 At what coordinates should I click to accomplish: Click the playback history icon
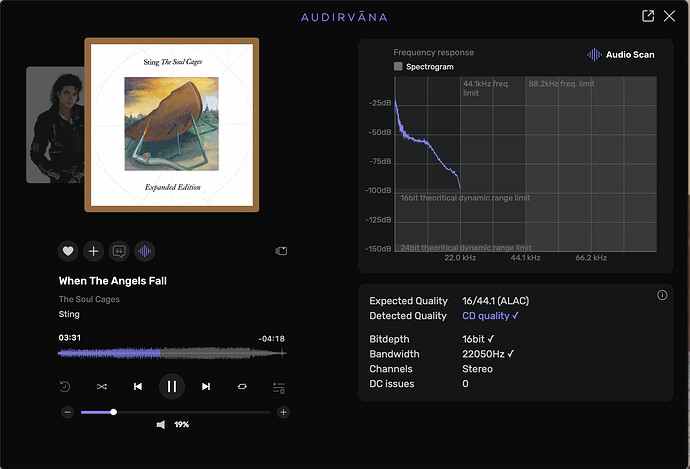[65, 386]
